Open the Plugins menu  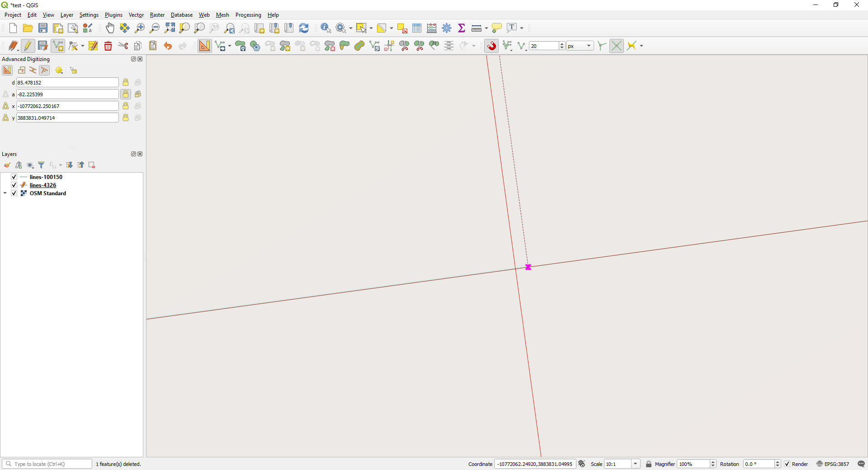tap(113, 15)
